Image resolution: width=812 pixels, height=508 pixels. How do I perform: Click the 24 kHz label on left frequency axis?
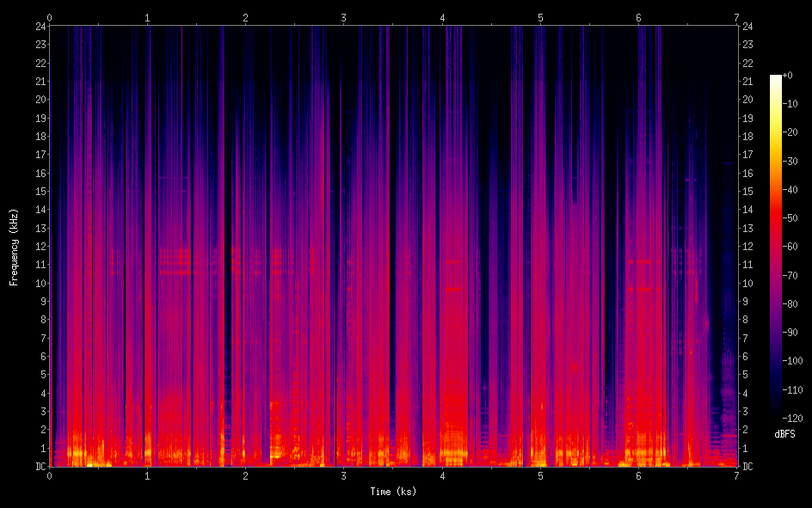pyautogui.click(x=39, y=26)
